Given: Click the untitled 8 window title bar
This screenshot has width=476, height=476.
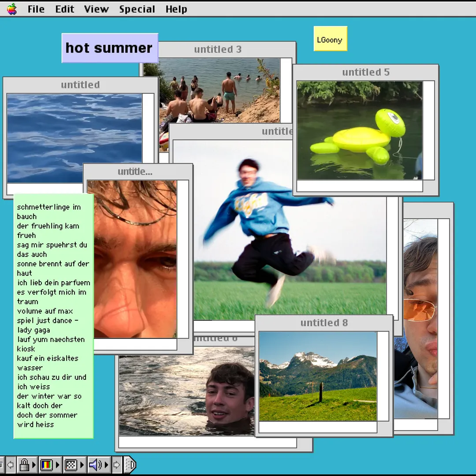Looking at the screenshot, I should [x=324, y=323].
